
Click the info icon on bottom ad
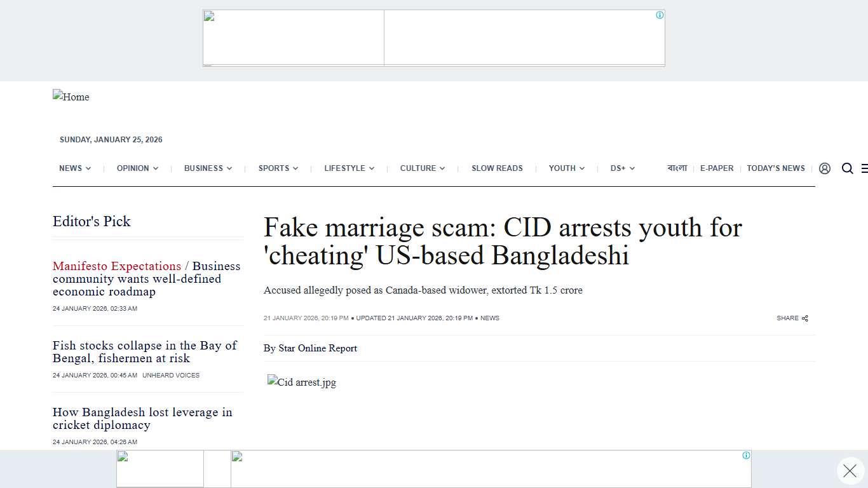click(x=745, y=456)
